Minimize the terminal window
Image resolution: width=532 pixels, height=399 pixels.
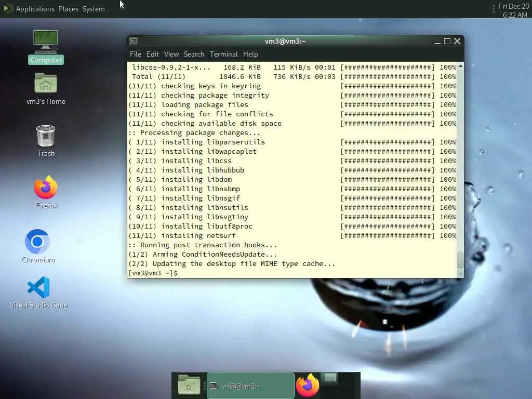(437, 42)
